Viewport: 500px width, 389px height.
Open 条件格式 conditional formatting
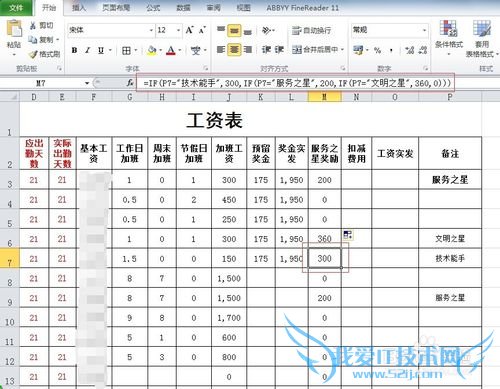click(x=449, y=37)
